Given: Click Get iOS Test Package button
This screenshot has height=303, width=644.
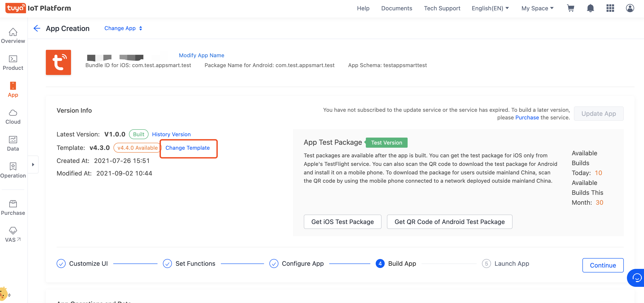Looking at the screenshot, I should tap(342, 222).
